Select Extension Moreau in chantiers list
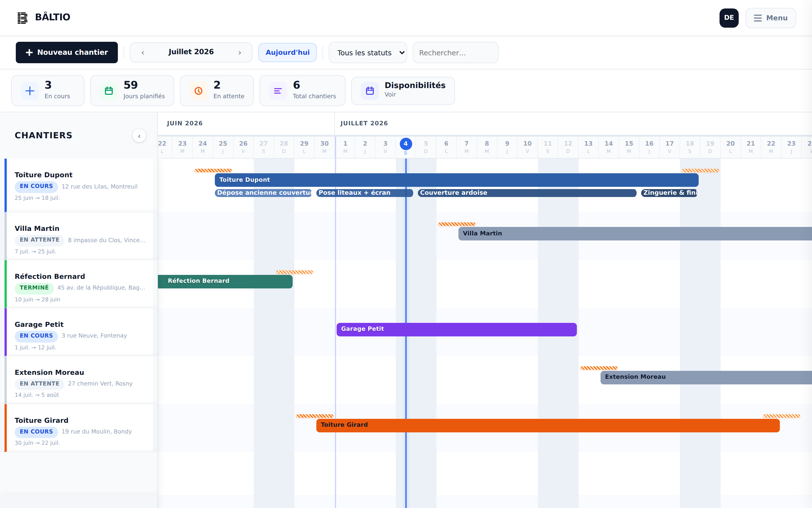Image resolution: width=812 pixels, height=508 pixels. (x=79, y=380)
